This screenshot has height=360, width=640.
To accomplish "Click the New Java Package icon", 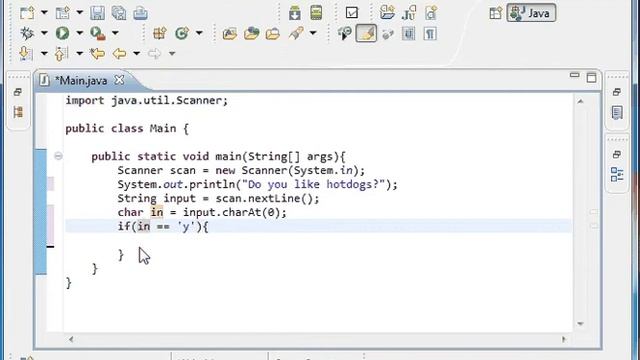I will pyautogui.click(x=160, y=33).
